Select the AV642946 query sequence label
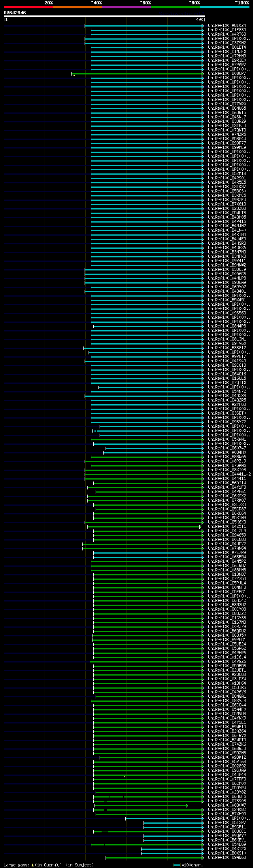Viewport: 253px width, 868px height. point(15,13)
